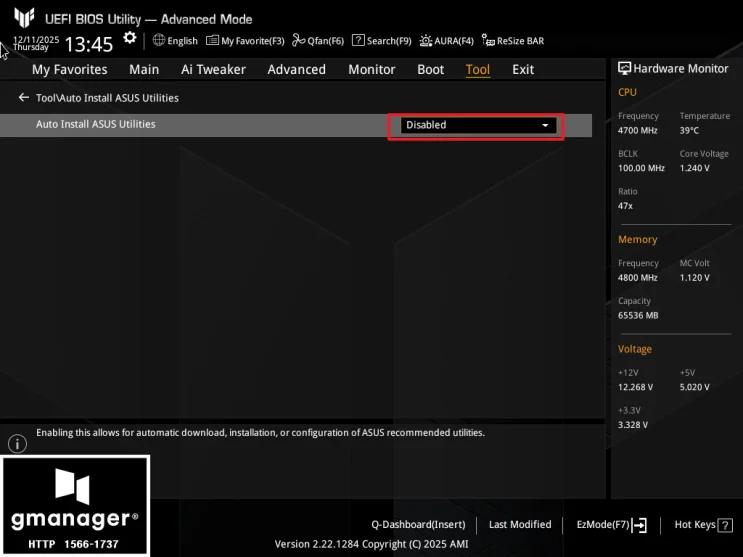Click BCLK value 100.00 MHz
Viewport: 743px width, 557px height.
[x=641, y=168]
